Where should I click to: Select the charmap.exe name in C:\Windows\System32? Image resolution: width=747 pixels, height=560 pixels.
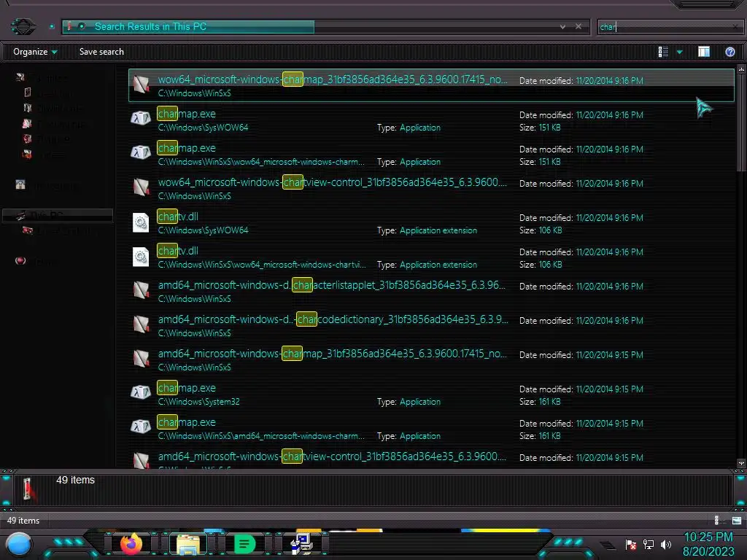click(x=186, y=388)
